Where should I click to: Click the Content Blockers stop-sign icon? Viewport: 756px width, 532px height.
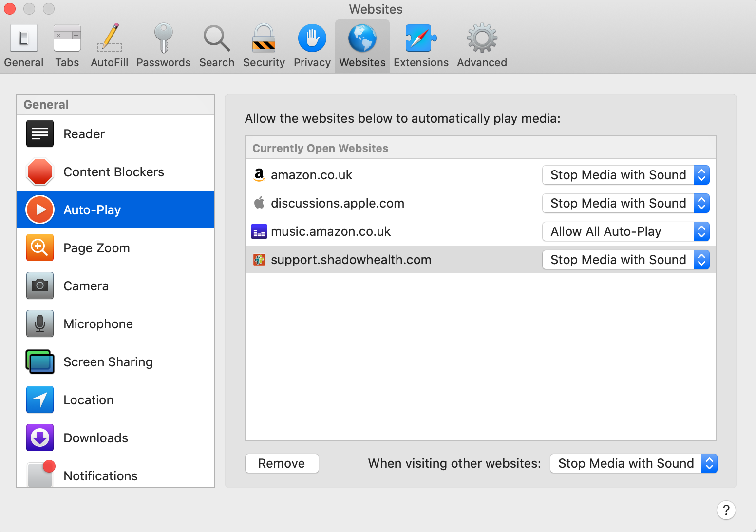coord(40,171)
